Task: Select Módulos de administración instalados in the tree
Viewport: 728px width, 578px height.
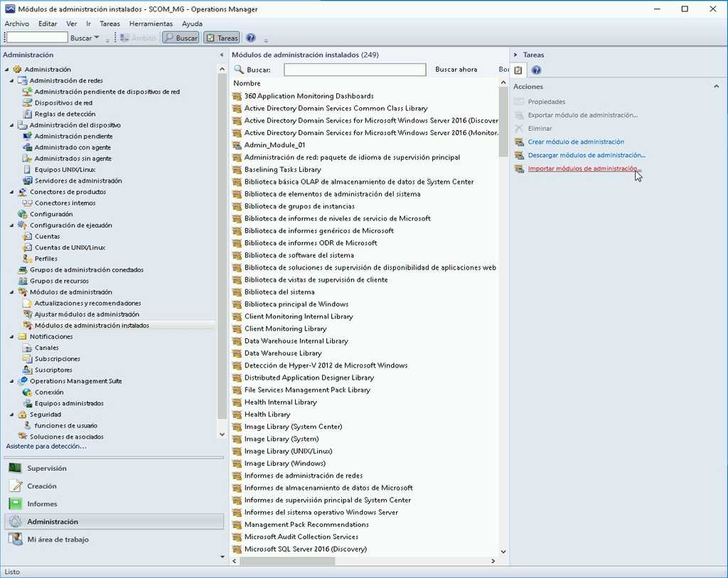Action: click(x=92, y=326)
